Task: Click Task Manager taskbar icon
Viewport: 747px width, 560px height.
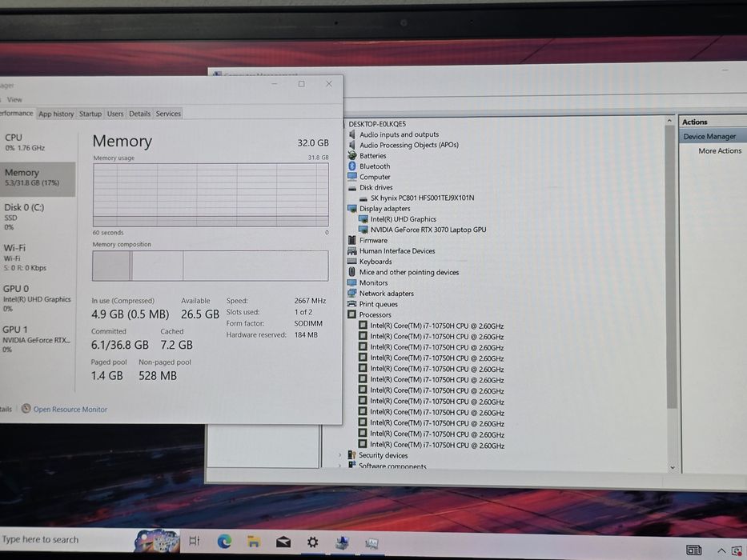Action: pos(371,543)
